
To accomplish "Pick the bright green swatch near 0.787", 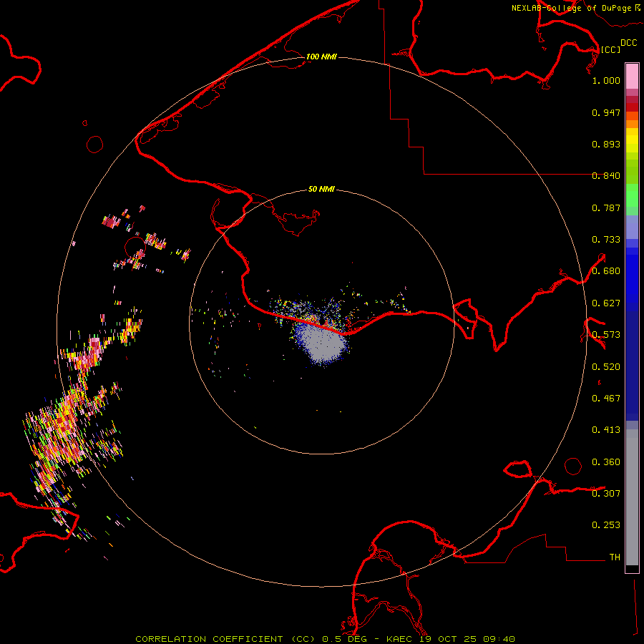I will tap(632, 198).
